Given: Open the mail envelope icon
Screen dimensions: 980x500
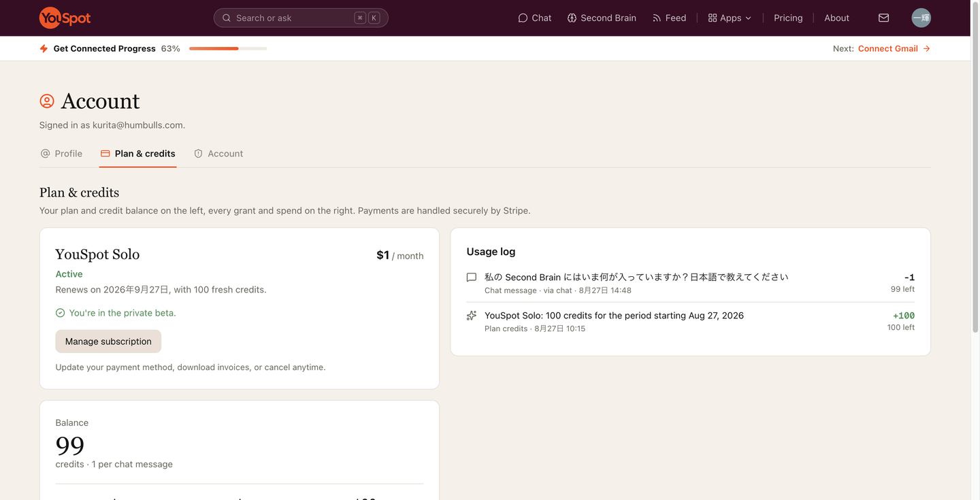Looking at the screenshot, I should tap(883, 18).
